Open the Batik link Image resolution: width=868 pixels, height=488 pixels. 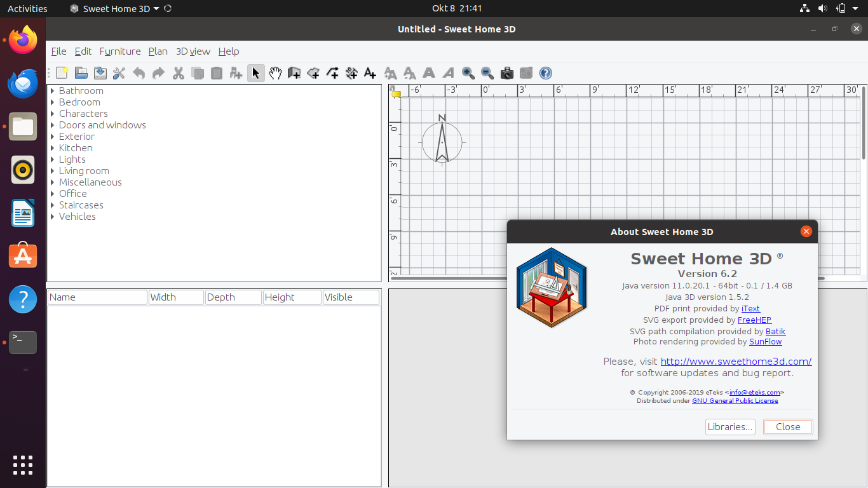tap(776, 332)
